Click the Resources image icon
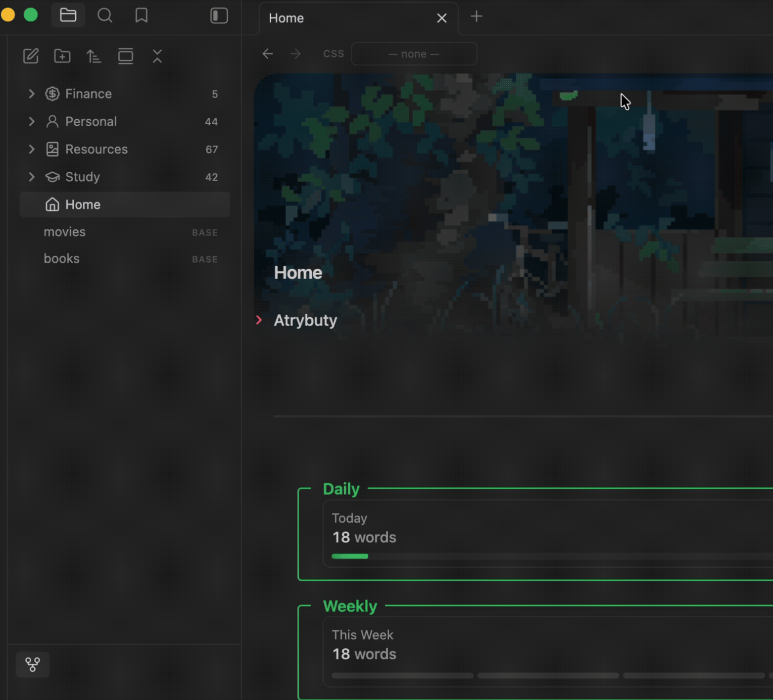 pyautogui.click(x=52, y=149)
